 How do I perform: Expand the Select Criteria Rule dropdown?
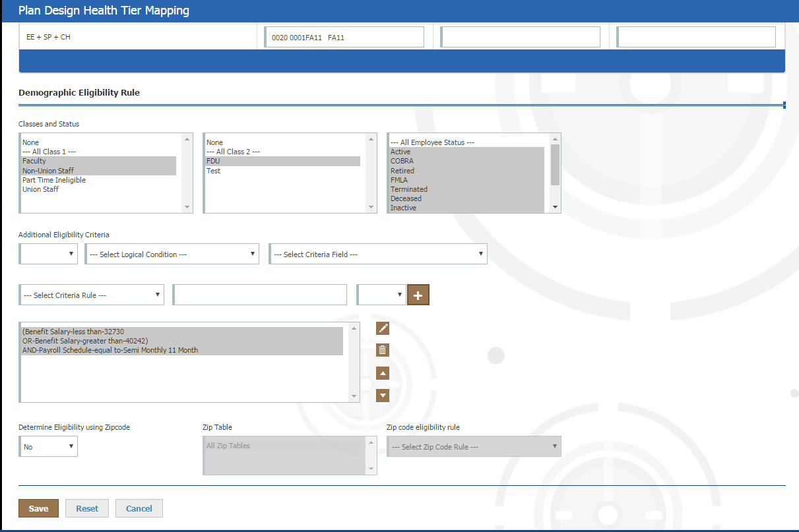pyautogui.click(x=92, y=295)
